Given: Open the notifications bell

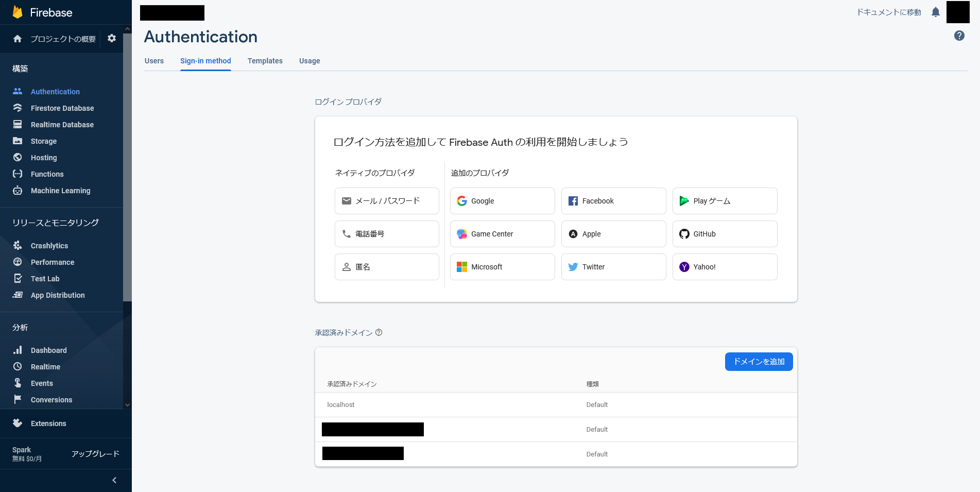Looking at the screenshot, I should (x=935, y=12).
